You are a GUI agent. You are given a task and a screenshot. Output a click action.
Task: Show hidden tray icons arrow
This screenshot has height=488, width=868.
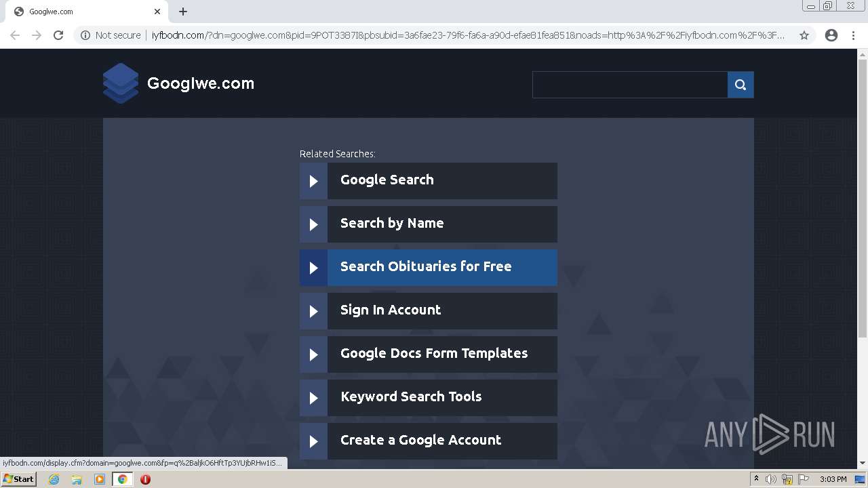coord(756,479)
